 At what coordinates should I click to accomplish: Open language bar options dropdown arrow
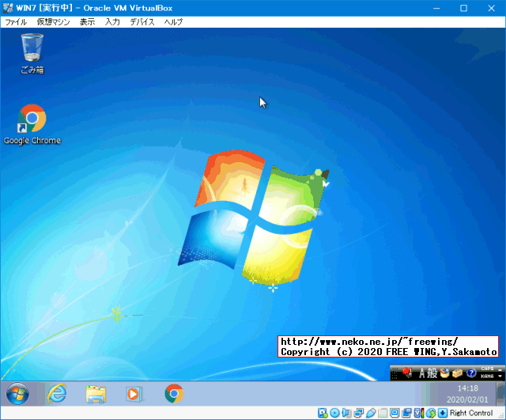pyautogui.click(x=500, y=376)
